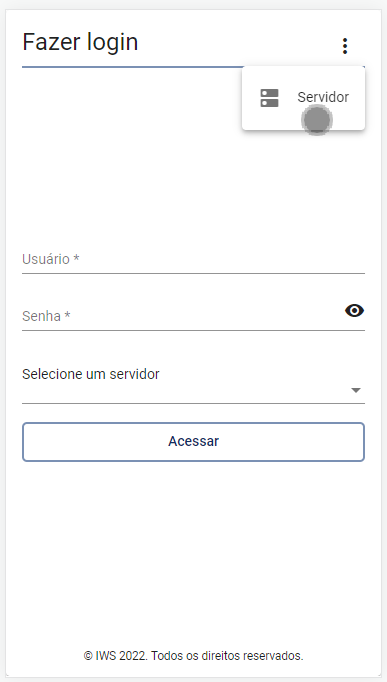Screen dimensions: 387x682
Task: Focus the Usuário input field
Action: pos(194,259)
